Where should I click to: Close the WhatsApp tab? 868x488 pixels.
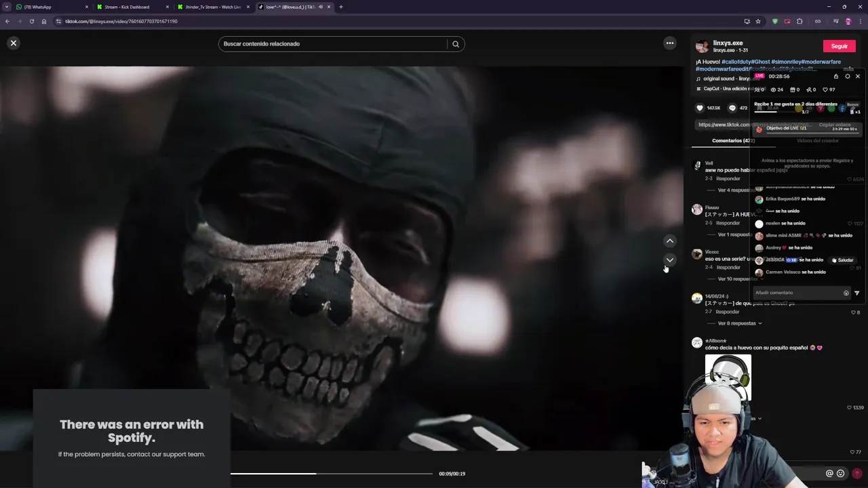click(x=87, y=7)
